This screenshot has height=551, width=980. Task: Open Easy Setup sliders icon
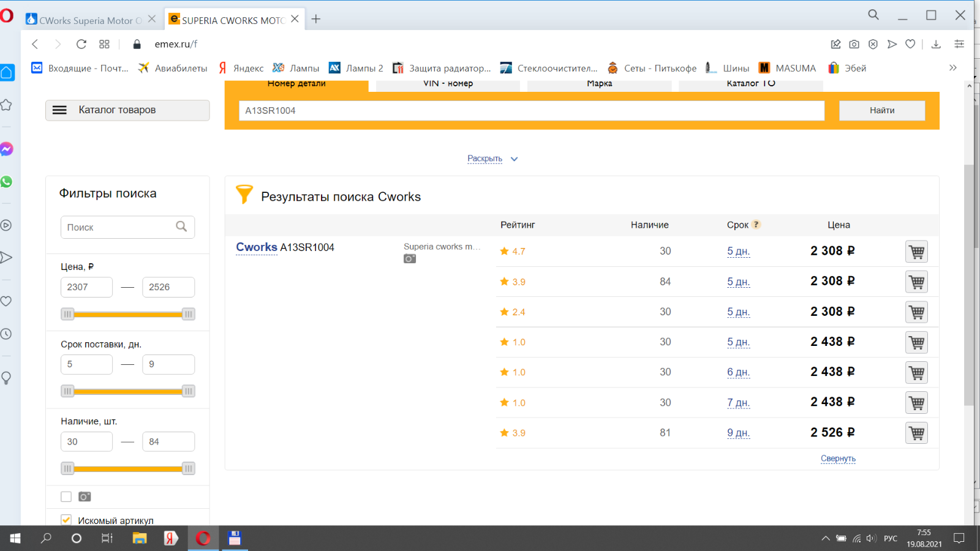click(959, 44)
